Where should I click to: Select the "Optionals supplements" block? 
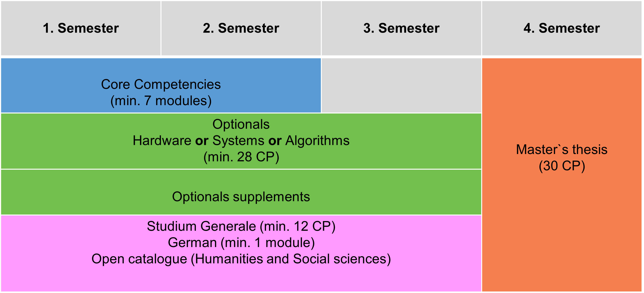241,197
